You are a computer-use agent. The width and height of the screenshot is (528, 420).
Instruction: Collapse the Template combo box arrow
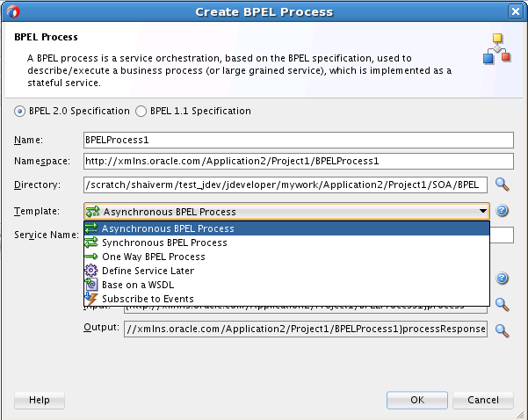(x=483, y=211)
